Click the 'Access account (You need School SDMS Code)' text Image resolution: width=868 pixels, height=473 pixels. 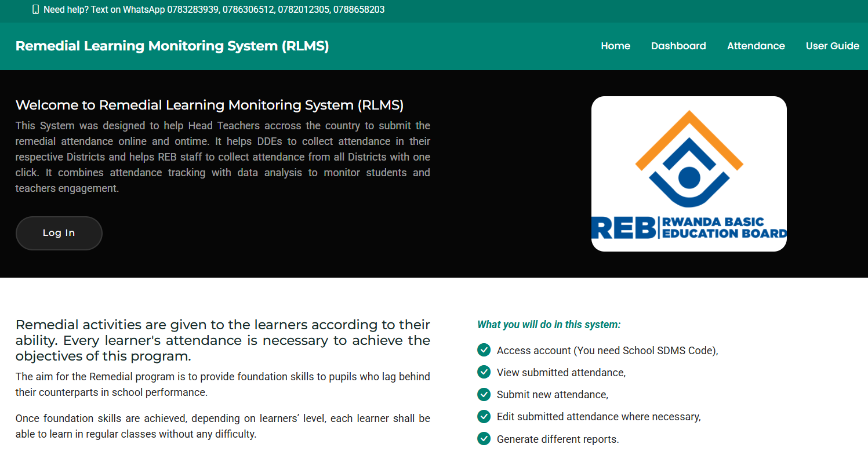[607, 351]
